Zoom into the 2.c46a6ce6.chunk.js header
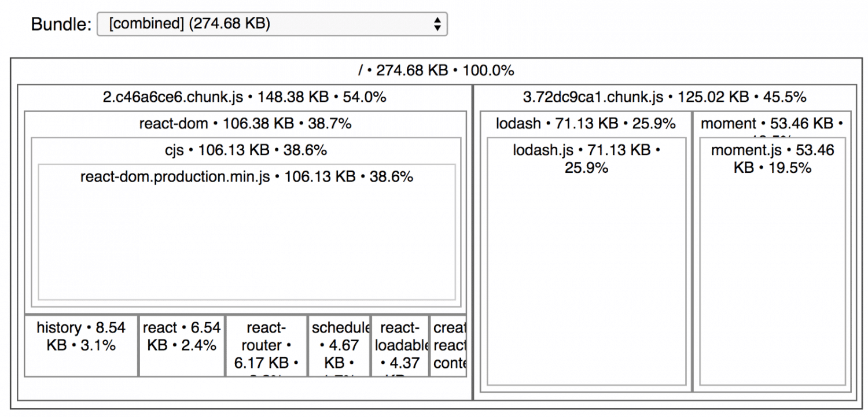868x417 pixels. 244,97
